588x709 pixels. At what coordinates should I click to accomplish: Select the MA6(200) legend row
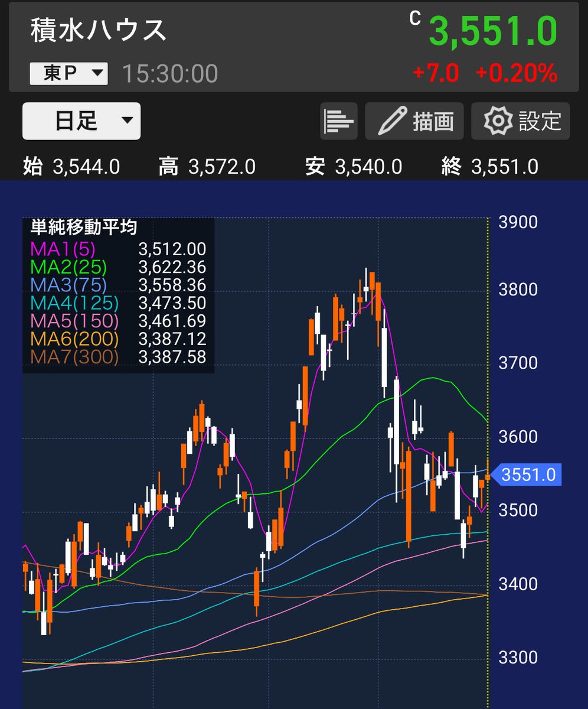(x=117, y=339)
